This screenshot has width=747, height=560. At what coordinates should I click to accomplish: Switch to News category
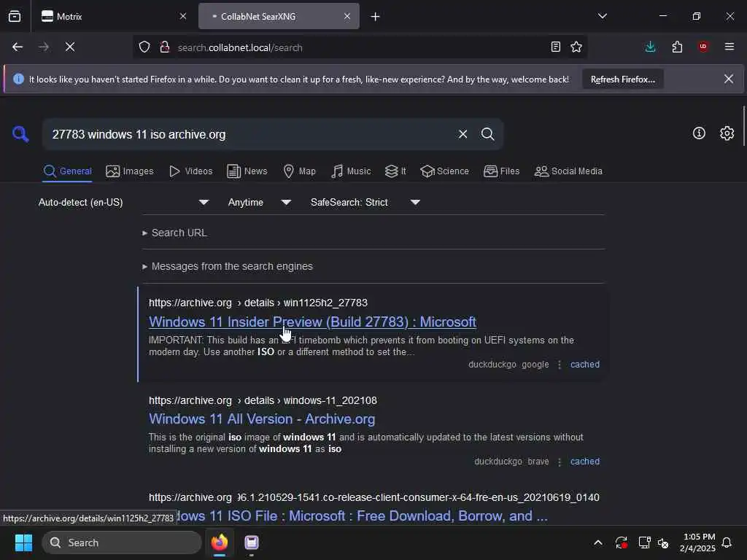pyautogui.click(x=247, y=171)
